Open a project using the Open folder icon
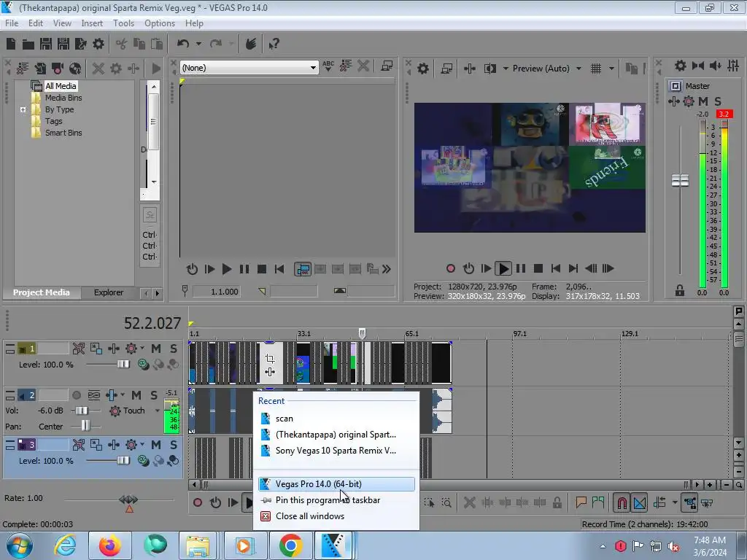The height and width of the screenshot is (560, 747). point(28,44)
